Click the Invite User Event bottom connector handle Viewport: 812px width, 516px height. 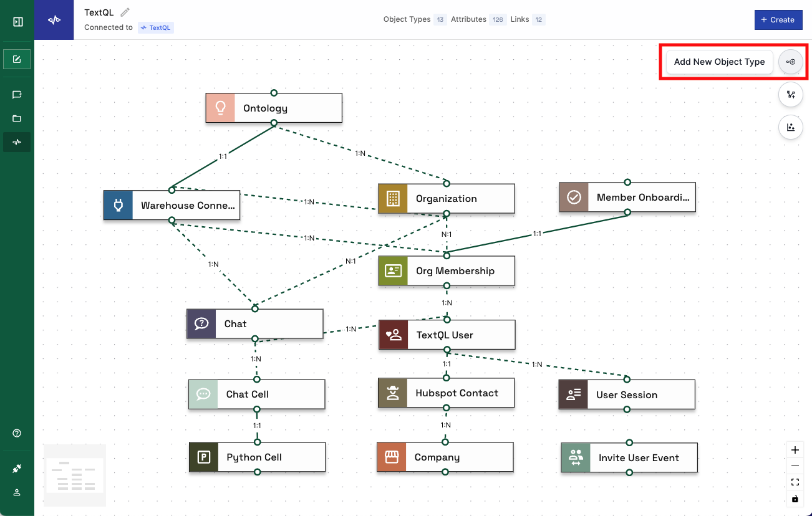tap(629, 473)
